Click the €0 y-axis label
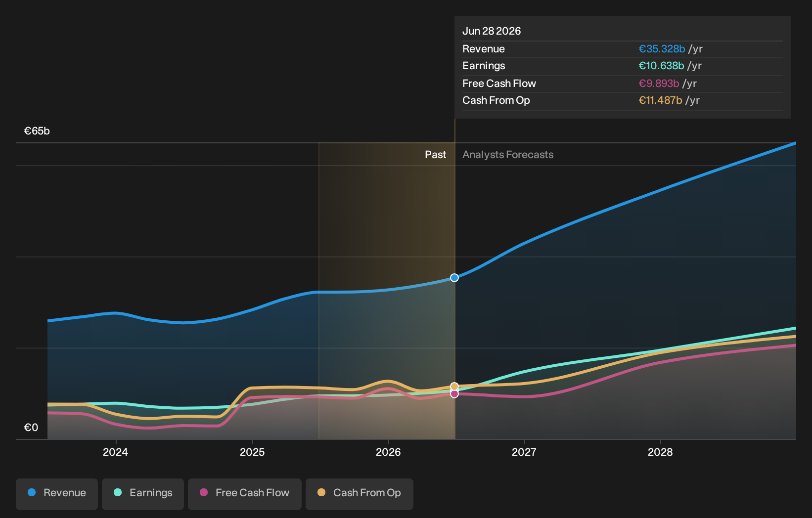The image size is (812, 518). pos(31,428)
